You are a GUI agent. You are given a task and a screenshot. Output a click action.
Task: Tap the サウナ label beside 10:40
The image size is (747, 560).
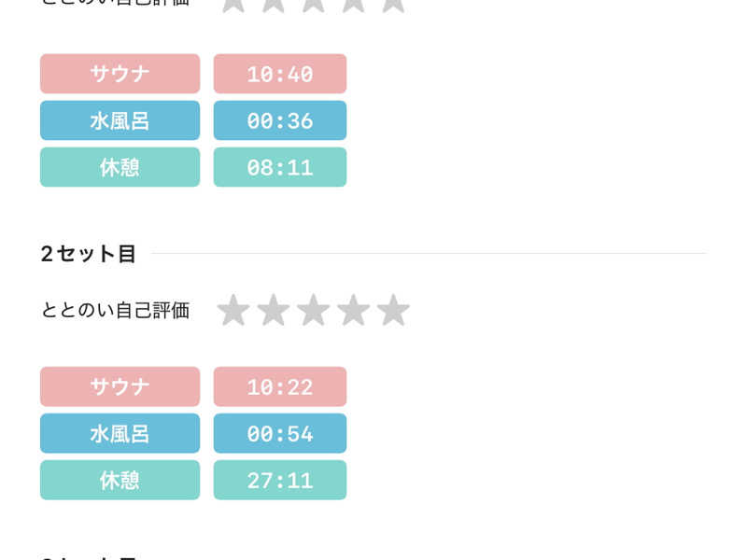point(120,74)
